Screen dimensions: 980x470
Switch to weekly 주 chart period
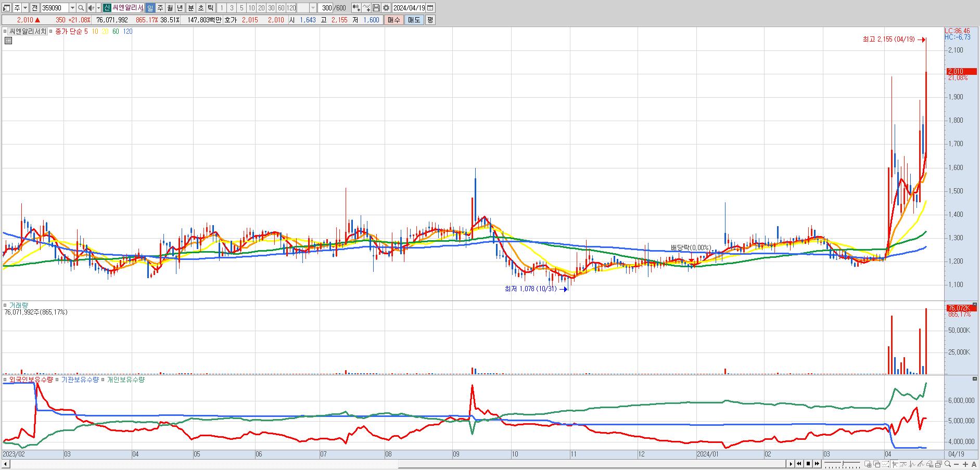160,8
